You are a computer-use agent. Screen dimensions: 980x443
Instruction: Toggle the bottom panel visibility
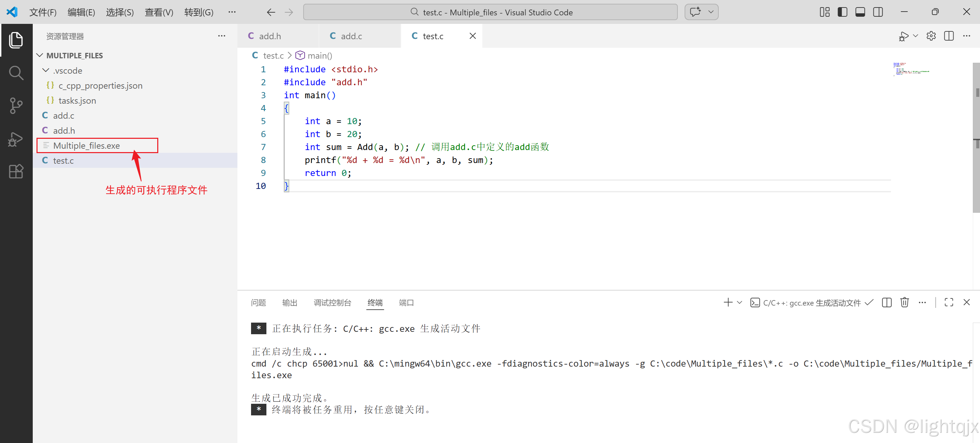pyautogui.click(x=860, y=12)
